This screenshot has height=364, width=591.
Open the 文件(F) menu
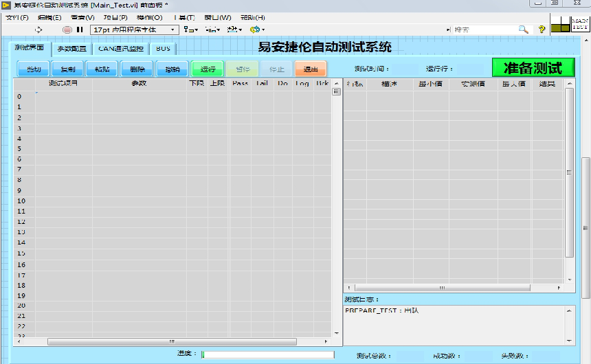point(17,18)
